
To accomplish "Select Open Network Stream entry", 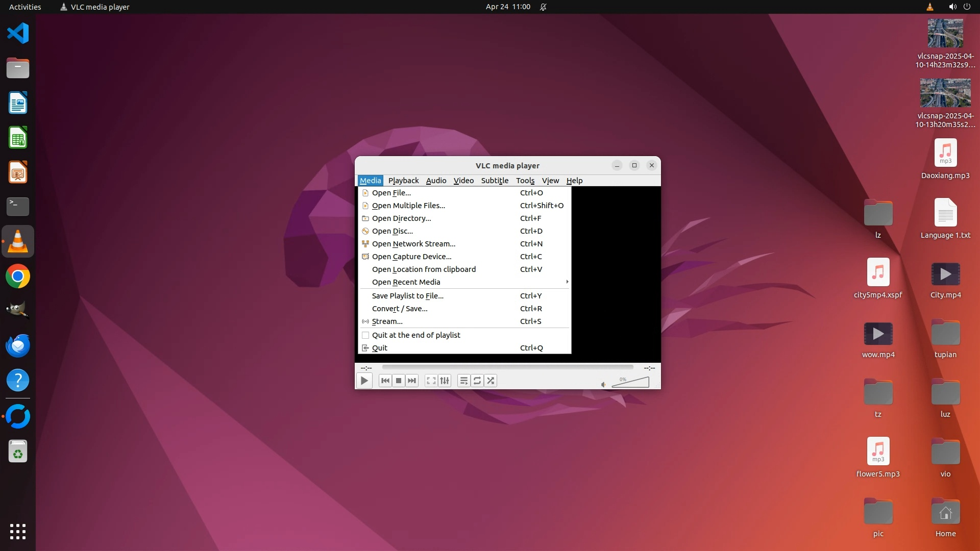I will [413, 244].
